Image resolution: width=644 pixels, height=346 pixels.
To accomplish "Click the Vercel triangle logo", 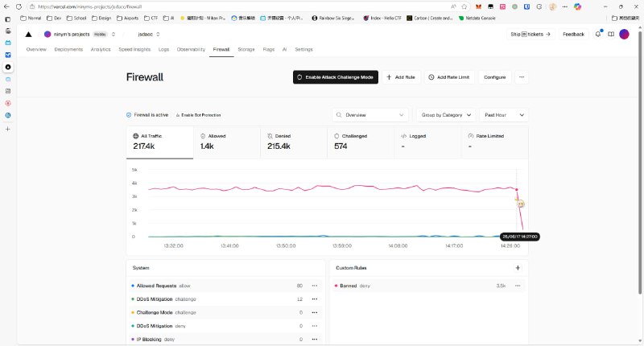I will click(29, 35).
